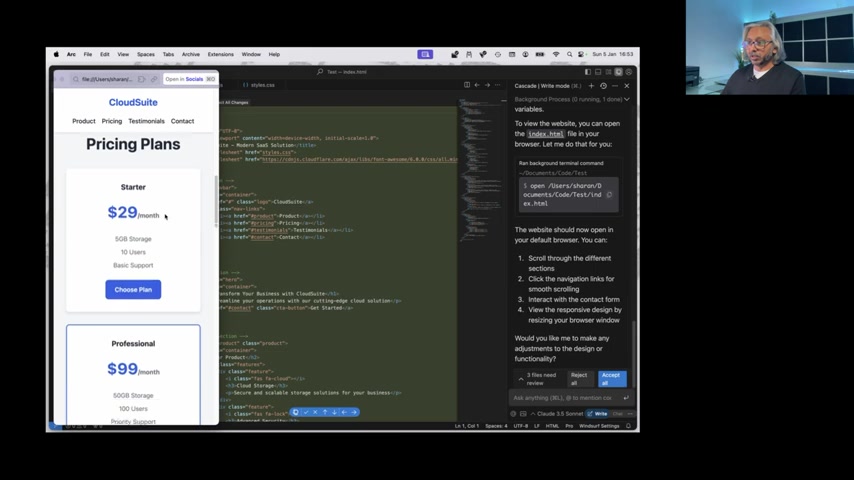Click Accept all button
Viewport: 854px width, 480px height.
click(x=612, y=379)
